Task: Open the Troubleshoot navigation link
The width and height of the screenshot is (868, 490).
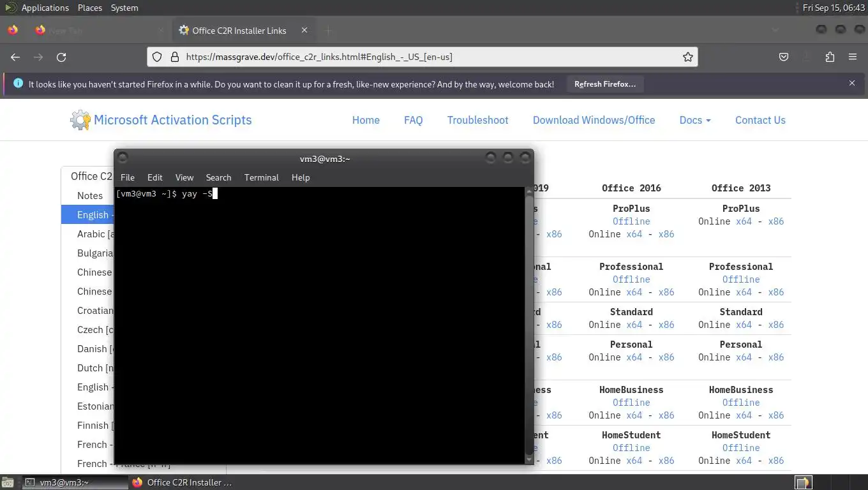Action: [x=478, y=120]
